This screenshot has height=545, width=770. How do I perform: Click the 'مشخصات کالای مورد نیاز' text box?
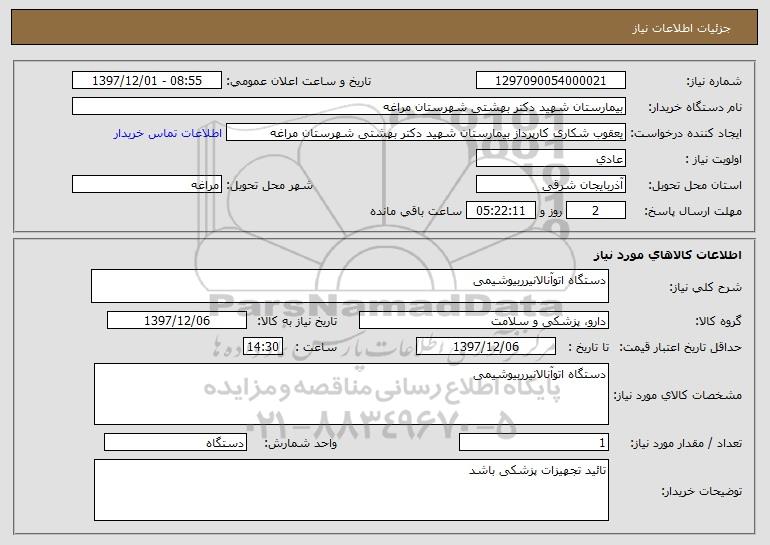click(351, 394)
